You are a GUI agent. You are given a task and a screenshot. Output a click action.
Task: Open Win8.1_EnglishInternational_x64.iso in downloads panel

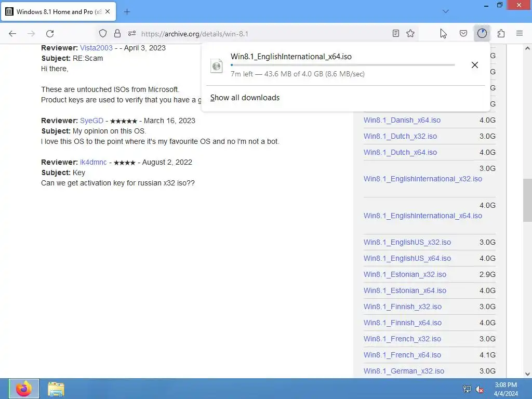(x=291, y=57)
